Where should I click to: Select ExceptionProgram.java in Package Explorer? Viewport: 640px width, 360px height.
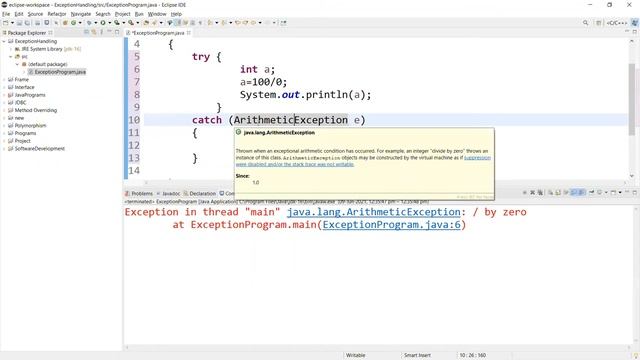57,72
